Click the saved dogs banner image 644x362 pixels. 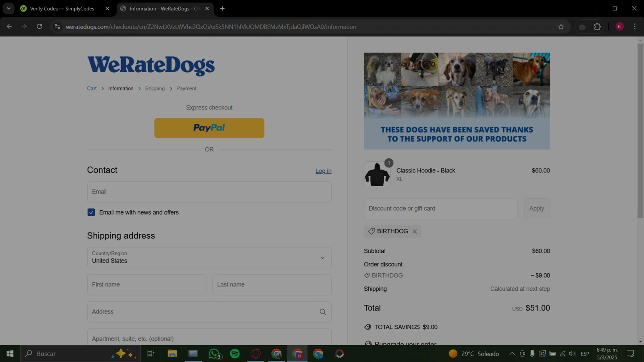(x=457, y=101)
